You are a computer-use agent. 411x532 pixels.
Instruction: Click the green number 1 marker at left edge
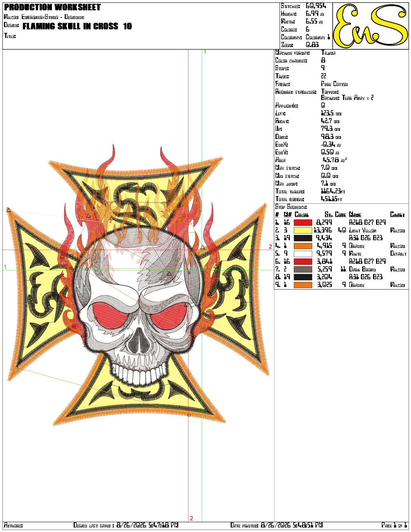pos(5,267)
